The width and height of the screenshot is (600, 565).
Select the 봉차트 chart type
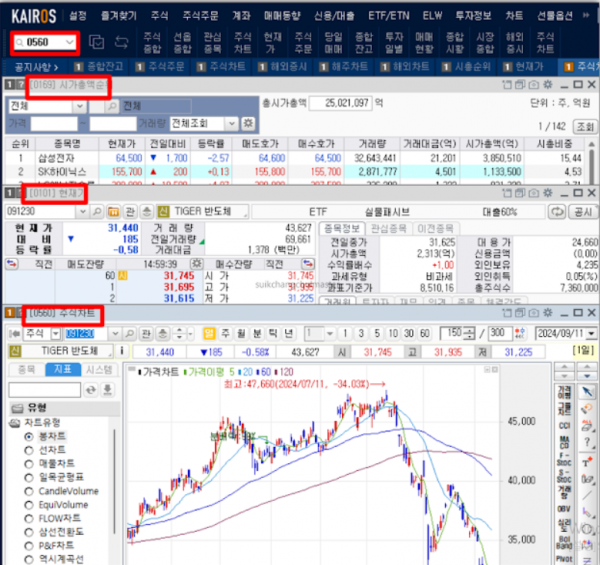point(45,436)
